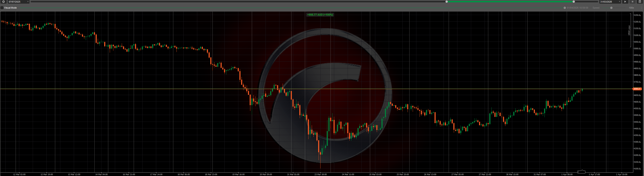The image size is (644, 176).
Task: Start backtest with the play button
Action: tap(625, 1)
